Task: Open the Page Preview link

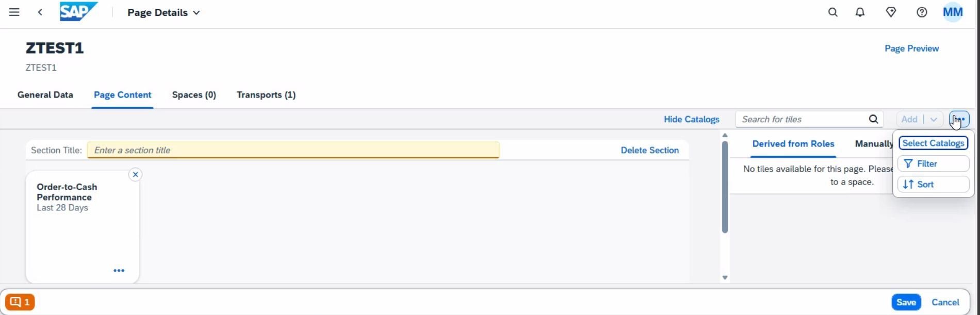Action: pos(911,48)
